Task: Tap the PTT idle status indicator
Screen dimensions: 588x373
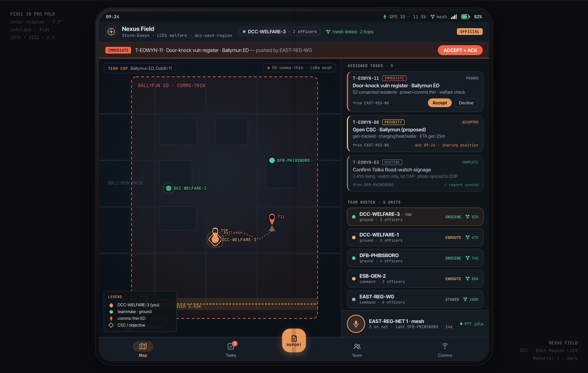Action: (x=472, y=324)
